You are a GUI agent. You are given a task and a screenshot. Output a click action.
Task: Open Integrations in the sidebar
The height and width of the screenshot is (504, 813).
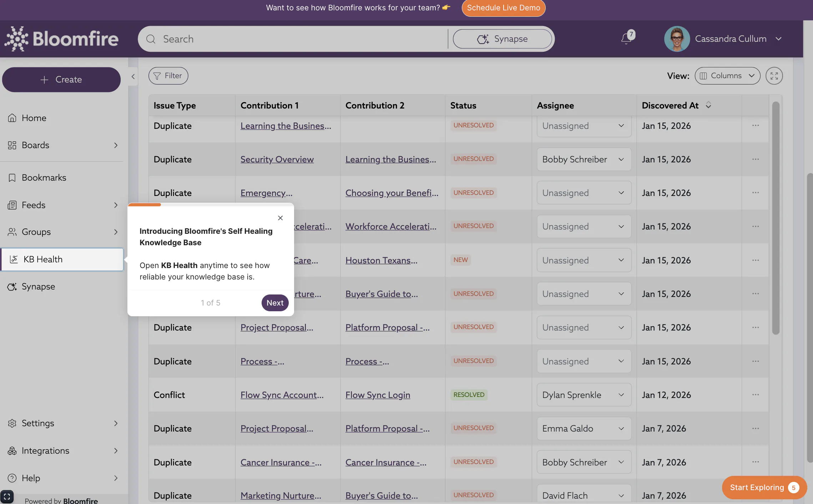[45, 450]
